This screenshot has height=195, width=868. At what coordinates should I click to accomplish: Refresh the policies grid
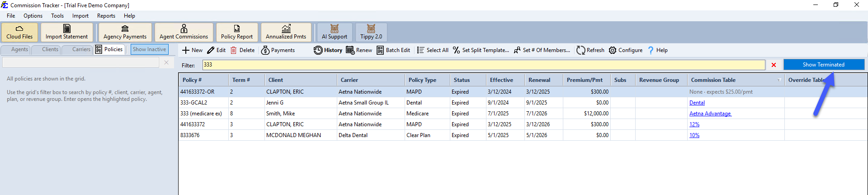tap(590, 50)
